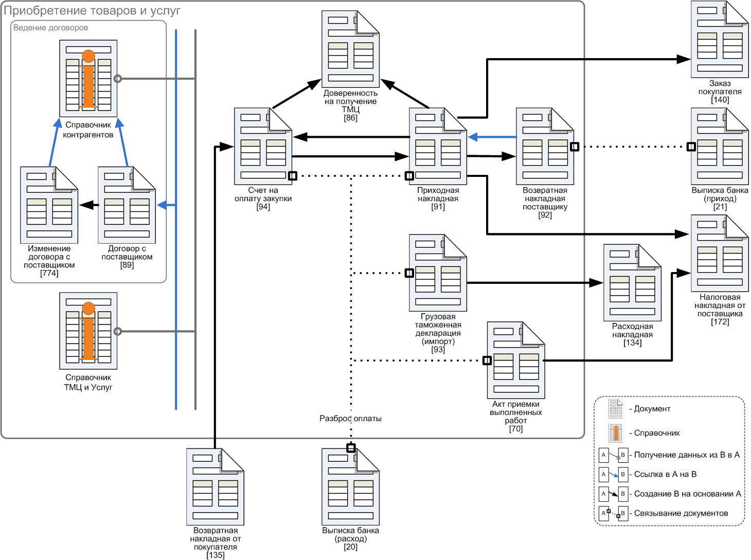Click the legend Справочник icon
Screen dimensions: 751x560
click(616, 433)
